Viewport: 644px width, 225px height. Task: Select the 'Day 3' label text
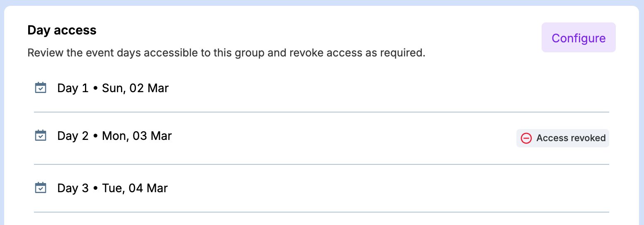(x=73, y=188)
